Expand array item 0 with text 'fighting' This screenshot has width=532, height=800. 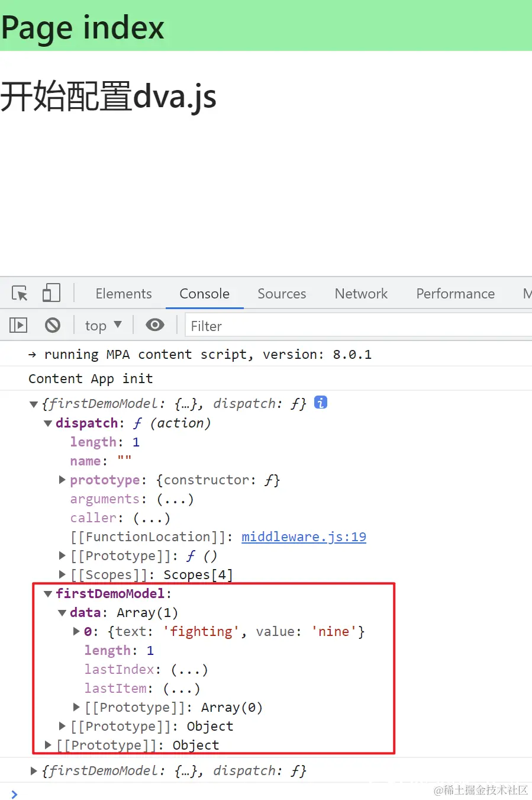click(x=76, y=631)
